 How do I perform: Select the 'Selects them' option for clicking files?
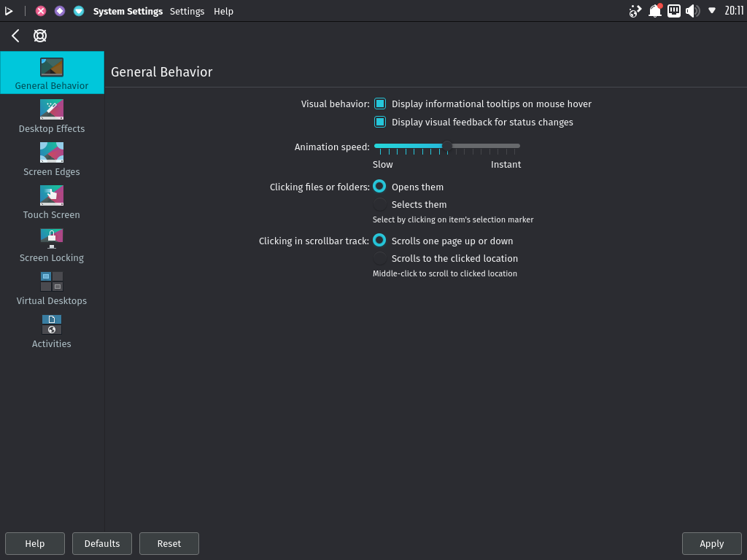click(379, 204)
